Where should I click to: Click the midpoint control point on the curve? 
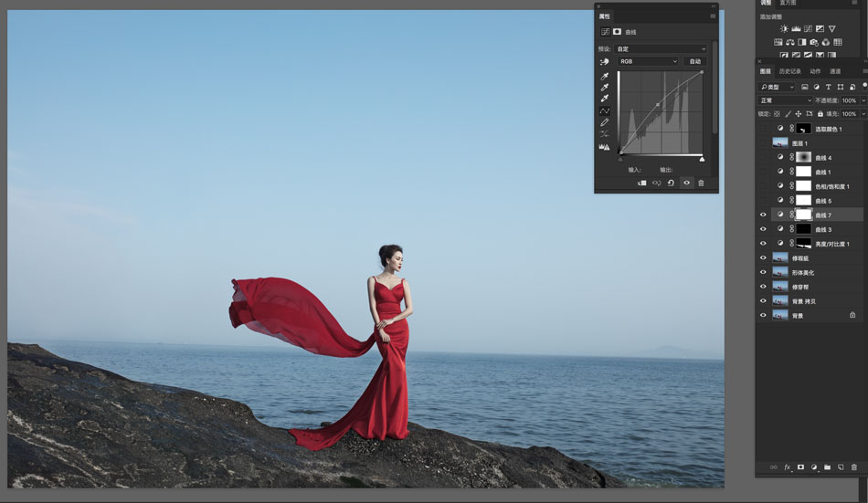(658, 104)
